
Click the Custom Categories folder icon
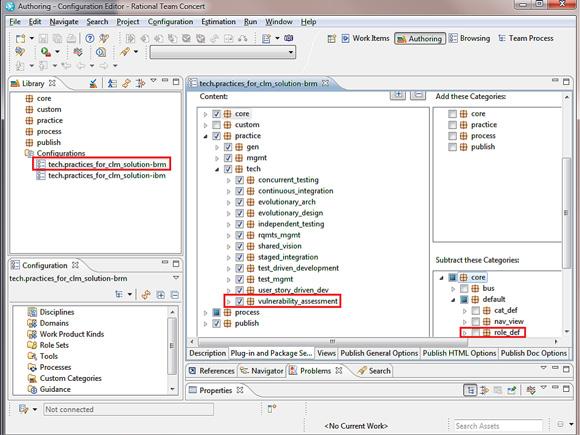pyautogui.click(x=32, y=378)
